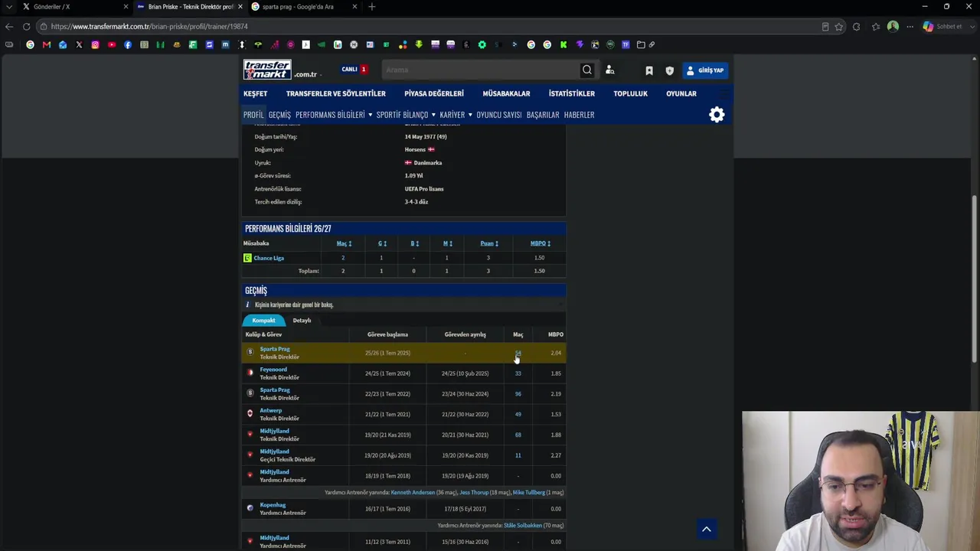Open Kenneth Andersen profile link
980x551 pixels.
(x=413, y=493)
